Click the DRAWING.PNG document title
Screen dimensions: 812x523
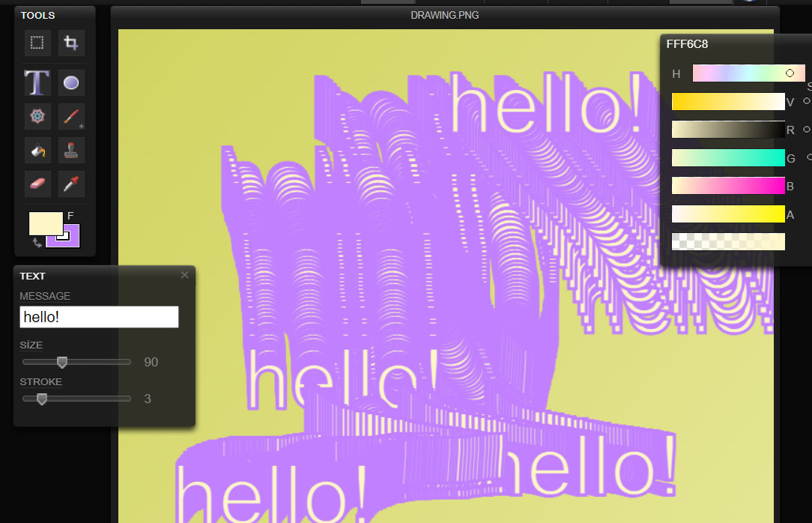click(x=445, y=15)
